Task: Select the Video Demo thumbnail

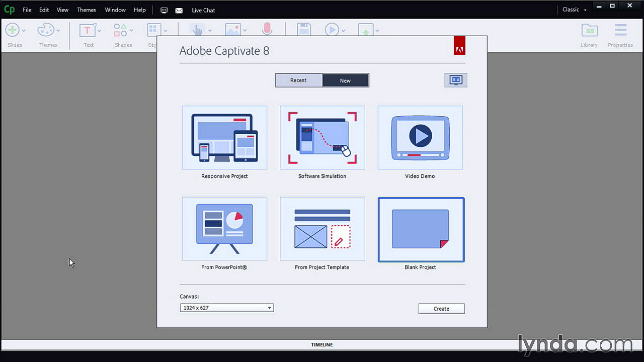Action: point(420,137)
